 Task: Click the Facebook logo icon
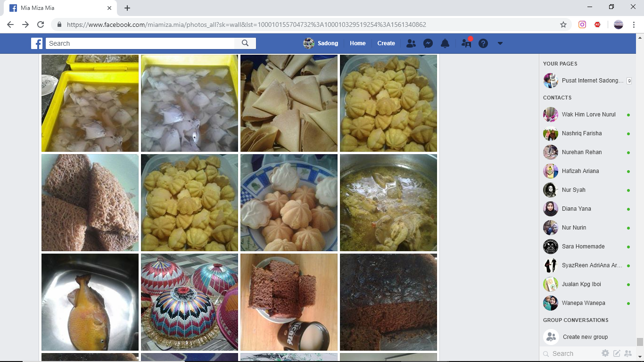coord(37,43)
